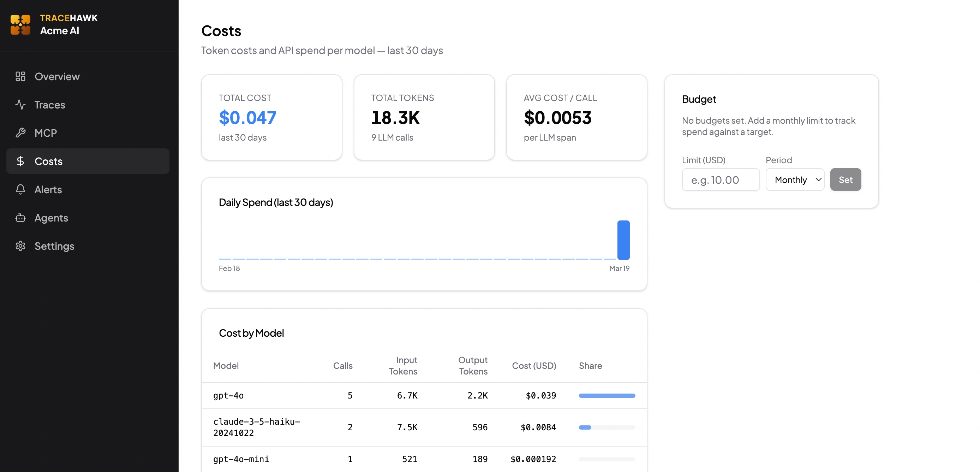The image size is (980, 472).
Task: Click the Total Cost summary card
Action: [x=271, y=117]
